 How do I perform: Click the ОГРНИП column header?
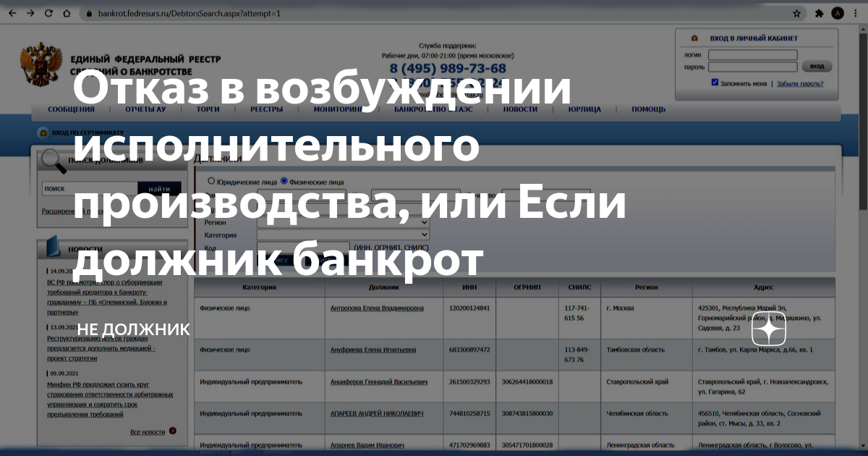[527, 287]
